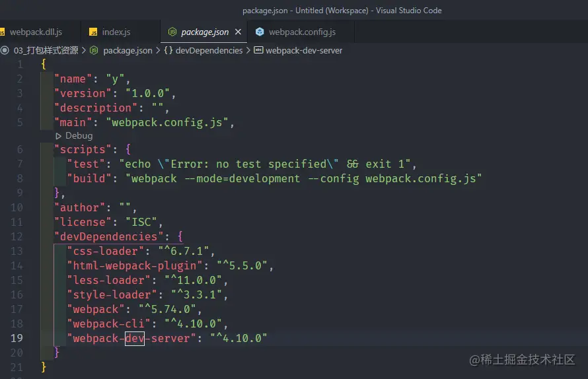Click the "webpack.config.js" main value
This screenshot has width=588, height=379.
click(x=167, y=123)
